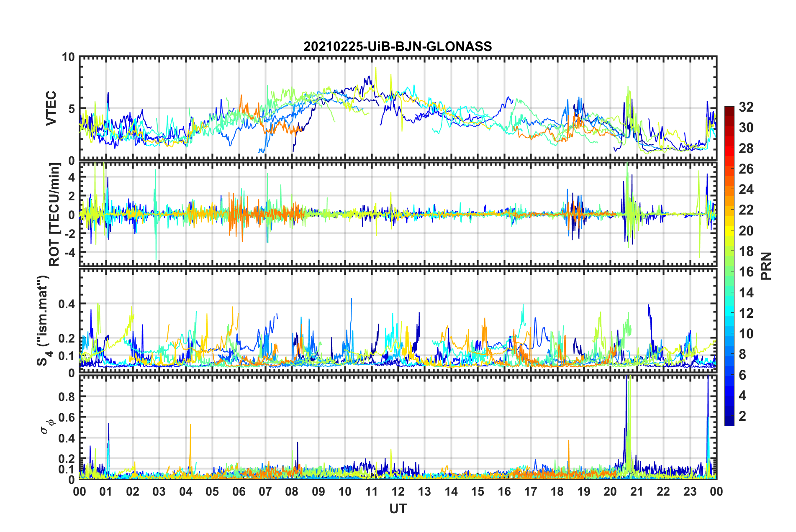This screenshot has height=532, width=796.
Task: Click the sigma phi tick label 0.8
Action: coord(67,396)
